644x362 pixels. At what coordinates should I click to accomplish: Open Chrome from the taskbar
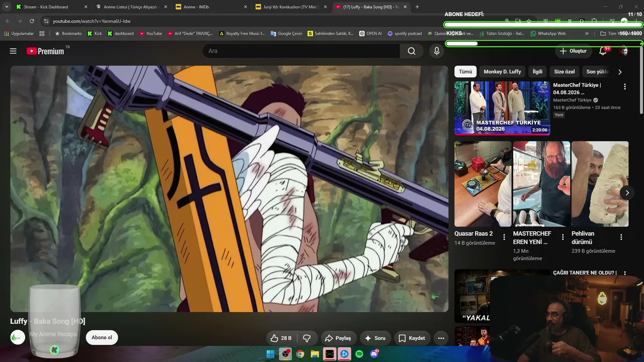300,354
